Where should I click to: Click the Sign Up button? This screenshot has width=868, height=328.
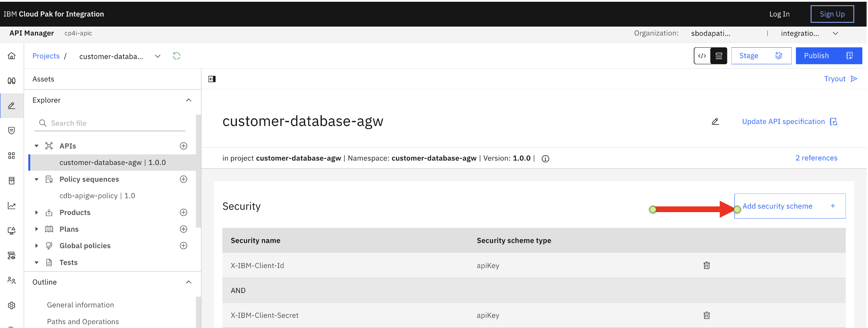(x=832, y=14)
